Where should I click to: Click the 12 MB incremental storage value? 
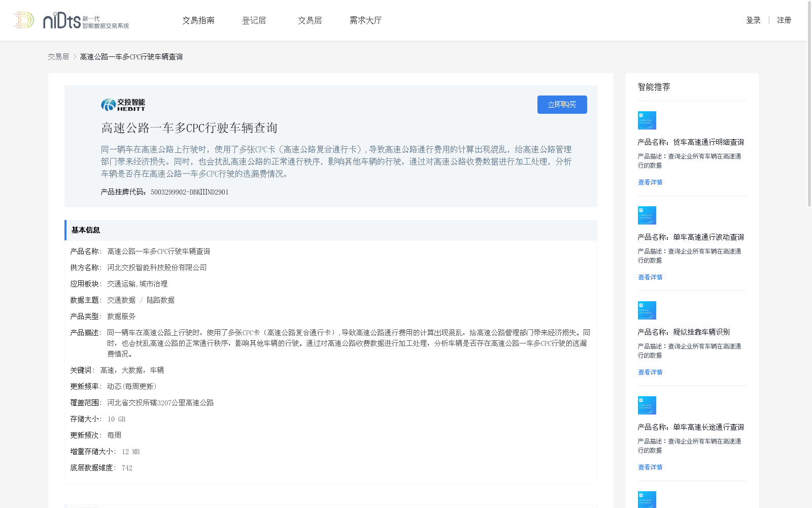click(130, 452)
